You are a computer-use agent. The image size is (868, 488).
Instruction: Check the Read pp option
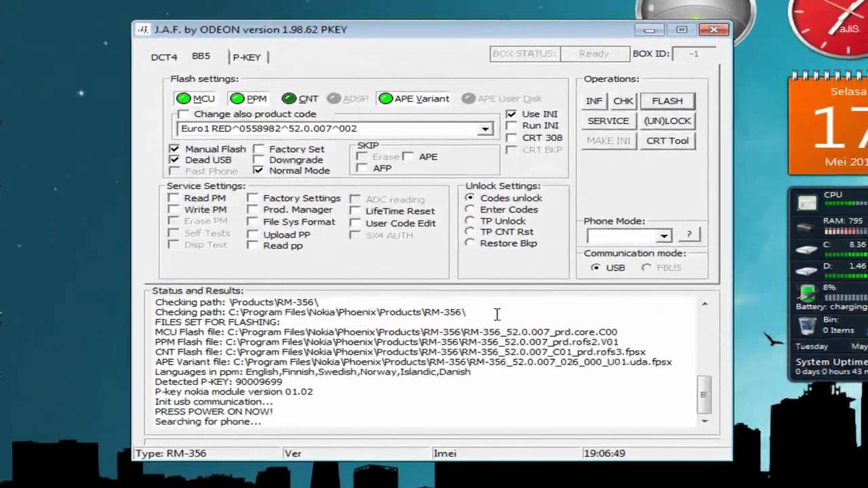click(252, 245)
